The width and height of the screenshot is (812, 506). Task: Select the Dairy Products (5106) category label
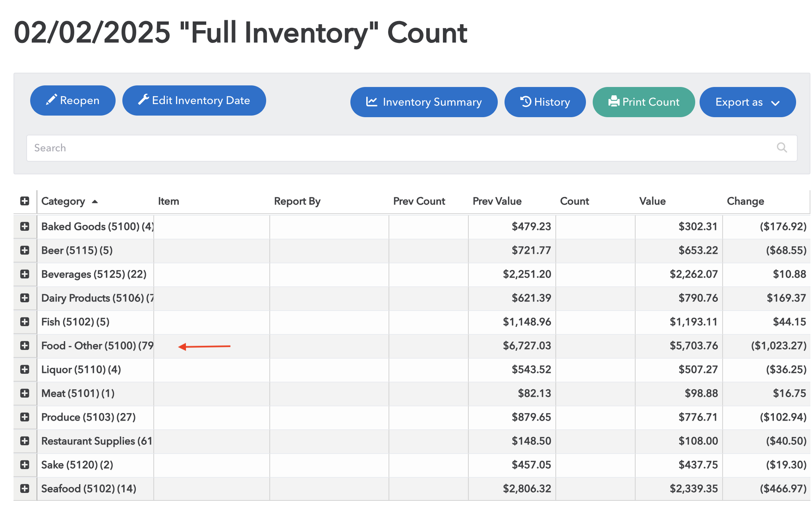point(97,298)
